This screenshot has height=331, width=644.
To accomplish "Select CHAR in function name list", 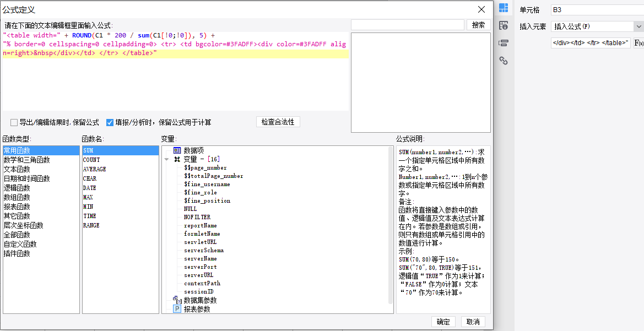I will click(x=121, y=178).
